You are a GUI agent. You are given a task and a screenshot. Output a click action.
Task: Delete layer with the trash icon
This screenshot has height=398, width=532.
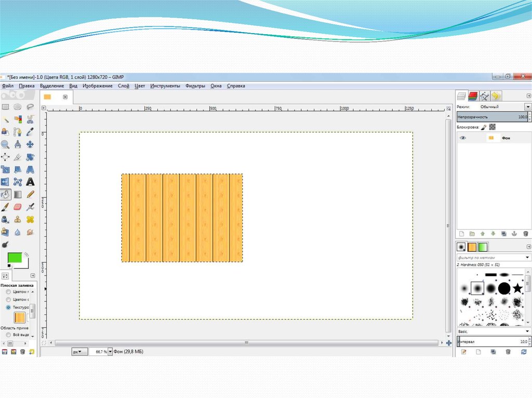coord(525,234)
